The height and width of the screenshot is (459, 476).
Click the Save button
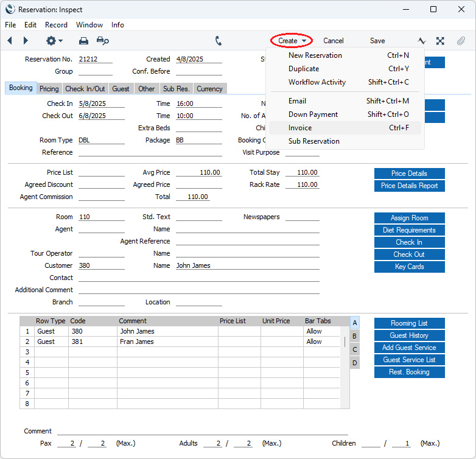coord(377,41)
